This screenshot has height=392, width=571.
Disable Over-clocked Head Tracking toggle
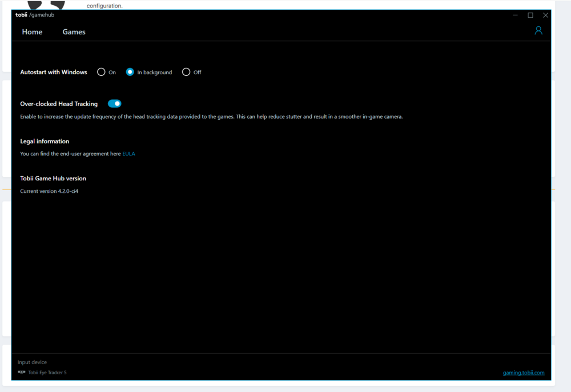(x=114, y=104)
